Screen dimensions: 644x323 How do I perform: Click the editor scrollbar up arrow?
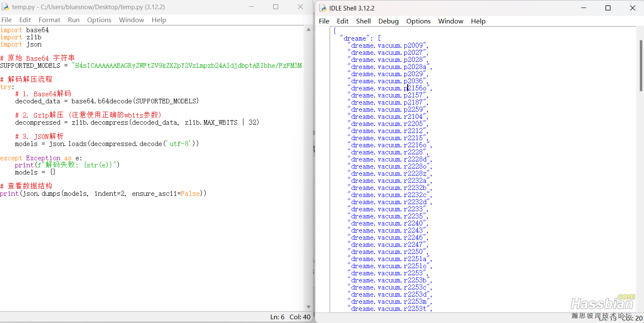coord(309,29)
